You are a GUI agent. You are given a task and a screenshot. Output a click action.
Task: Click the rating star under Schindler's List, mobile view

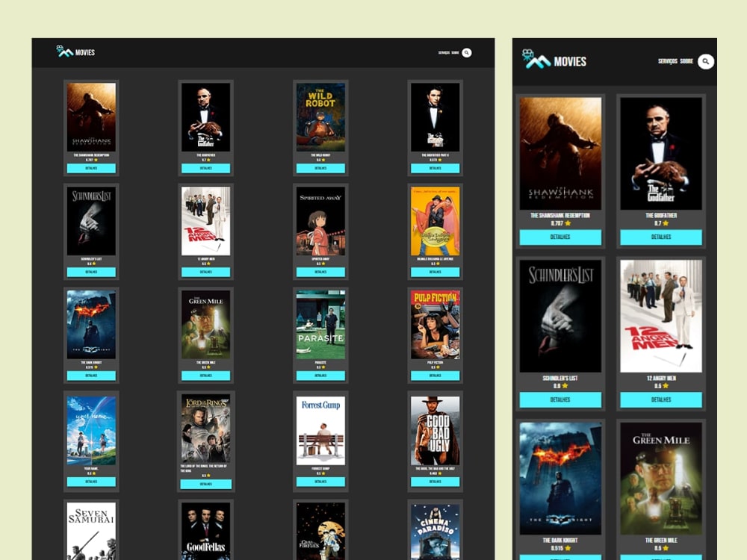tap(565, 386)
